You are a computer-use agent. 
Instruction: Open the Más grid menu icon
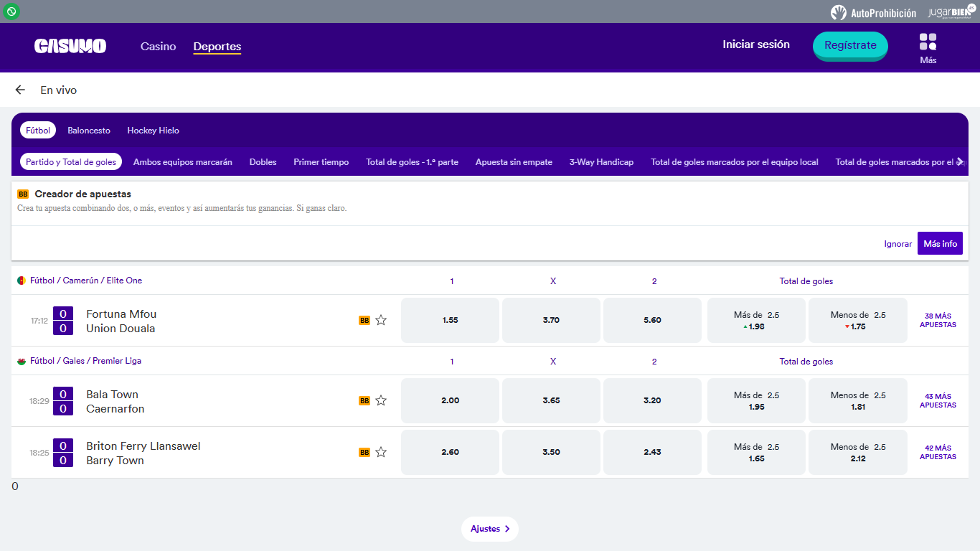click(x=928, y=42)
